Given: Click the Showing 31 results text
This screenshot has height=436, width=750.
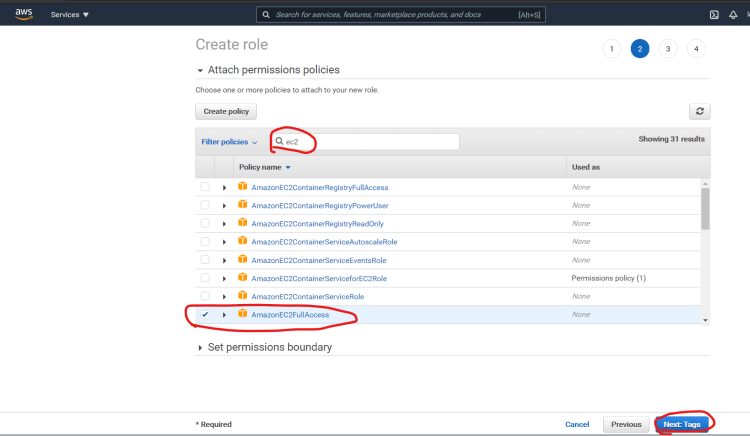Looking at the screenshot, I should (x=671, y=139).
